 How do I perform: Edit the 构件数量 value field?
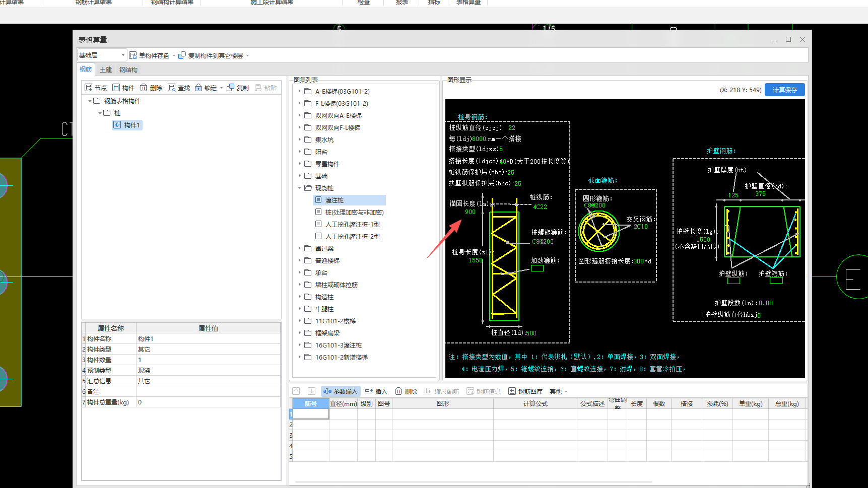pyautogui.click(x=208, y=360)
